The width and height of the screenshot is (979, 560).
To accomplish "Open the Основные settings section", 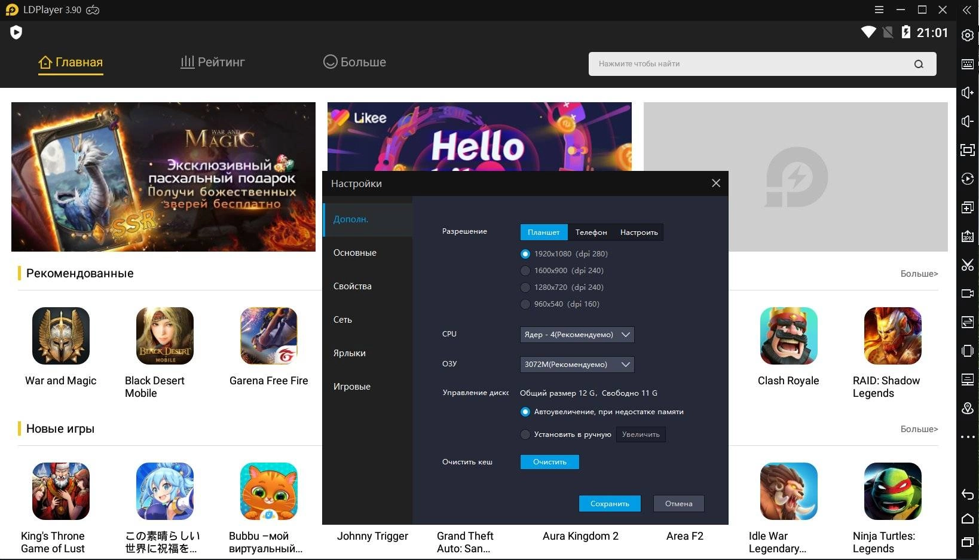I will tap(368, 253).
